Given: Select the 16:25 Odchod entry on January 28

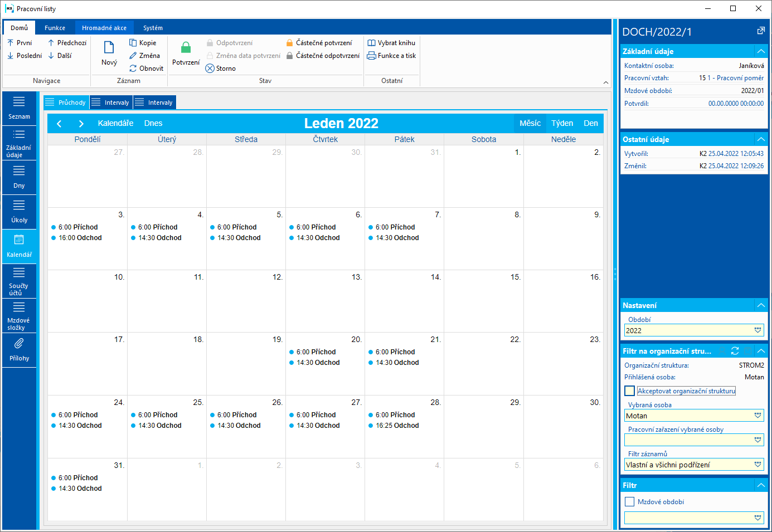Looking at the screenshot, I should [x=394, y=426].
